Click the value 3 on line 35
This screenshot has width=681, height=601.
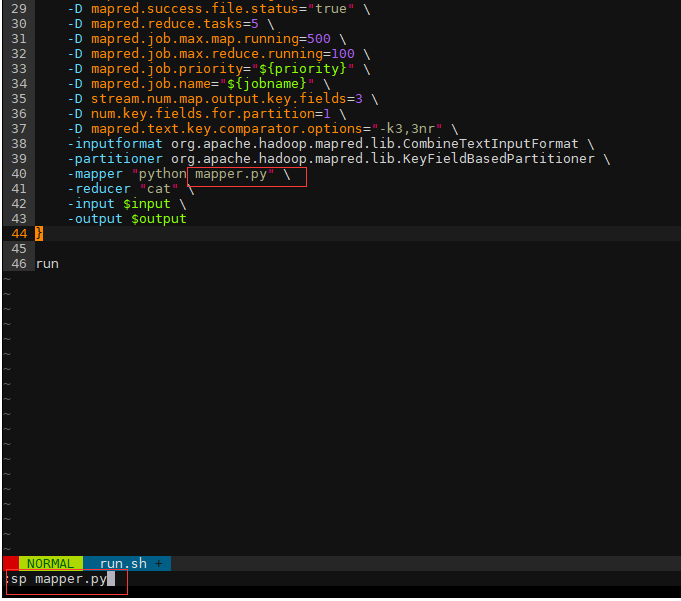click(x=359, y=99)
